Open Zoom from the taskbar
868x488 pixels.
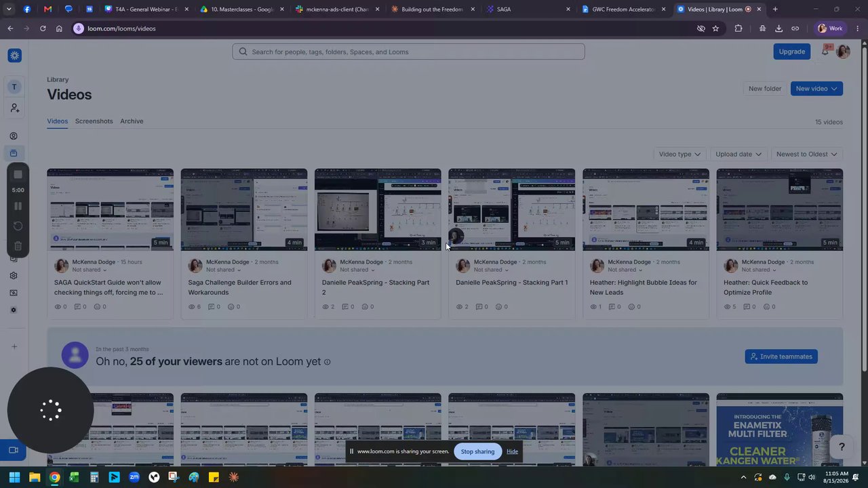pyautogui.click(x=134, y=477)
